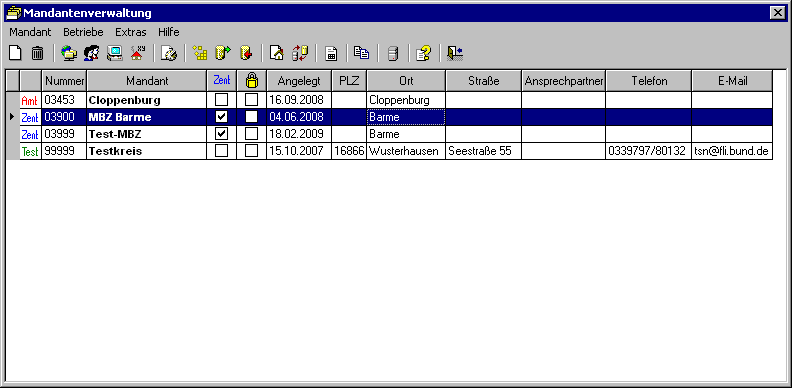Click the trash can delete icon
This screenshot has width=792, height=388.
[38, 53]
